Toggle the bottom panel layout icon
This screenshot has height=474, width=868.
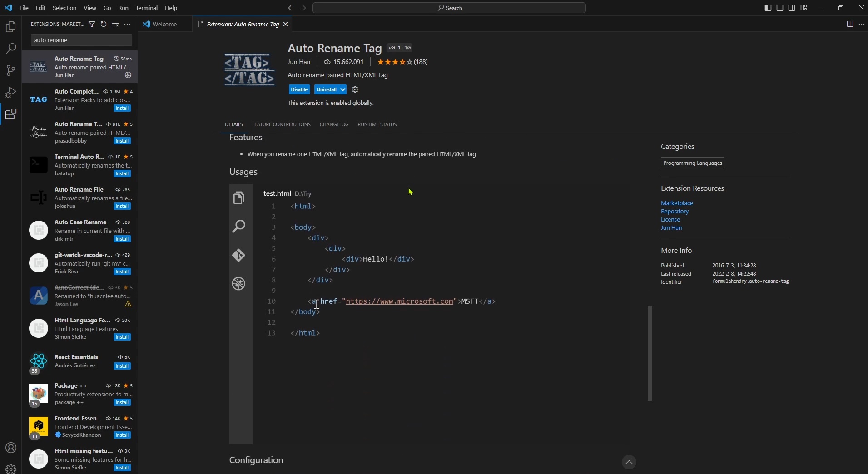tap(780, 8)
